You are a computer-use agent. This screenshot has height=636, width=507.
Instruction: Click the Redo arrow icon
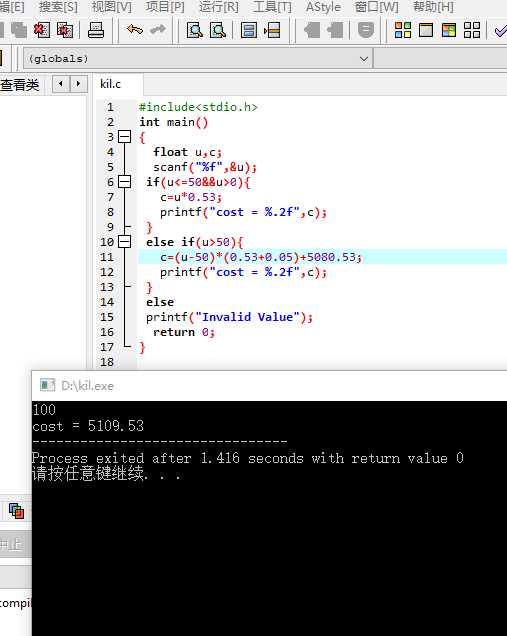[158, 29]
